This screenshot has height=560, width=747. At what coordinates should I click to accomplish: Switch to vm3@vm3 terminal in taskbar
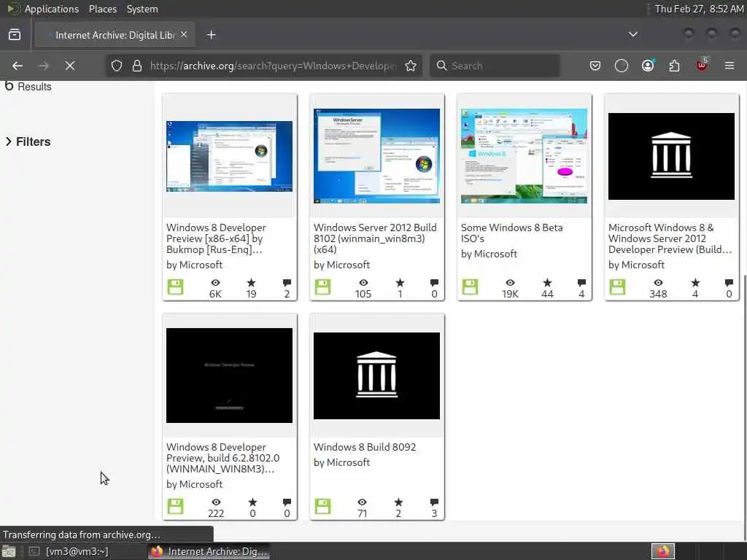coord(69,551)
